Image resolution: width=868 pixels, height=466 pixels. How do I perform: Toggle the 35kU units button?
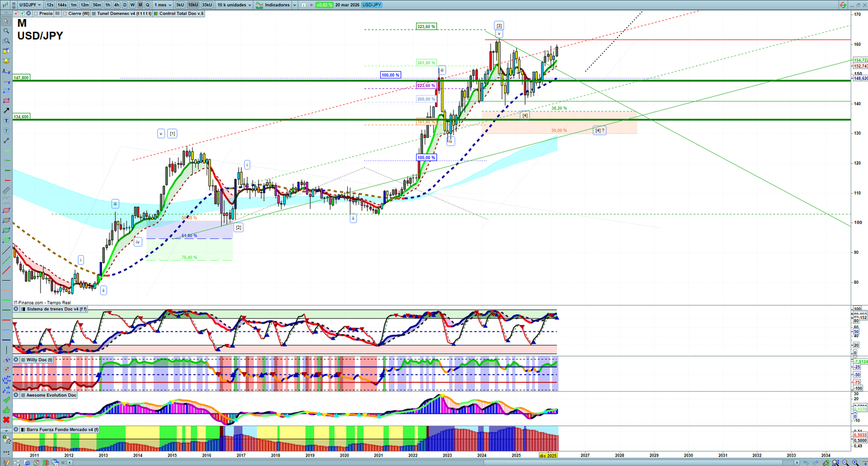pyautogui.click(x=207, y=5)
